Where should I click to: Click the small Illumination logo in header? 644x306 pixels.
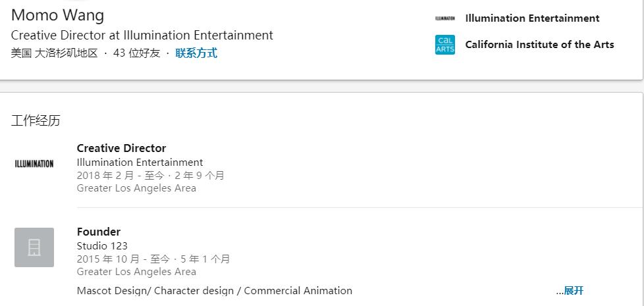pos(445,18)
